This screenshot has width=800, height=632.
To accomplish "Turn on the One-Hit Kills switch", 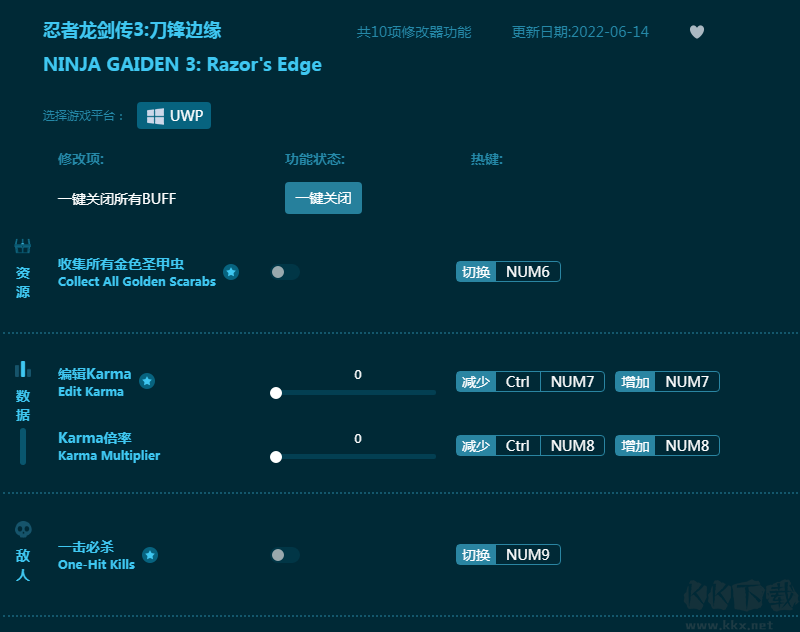I will (284, 555).
